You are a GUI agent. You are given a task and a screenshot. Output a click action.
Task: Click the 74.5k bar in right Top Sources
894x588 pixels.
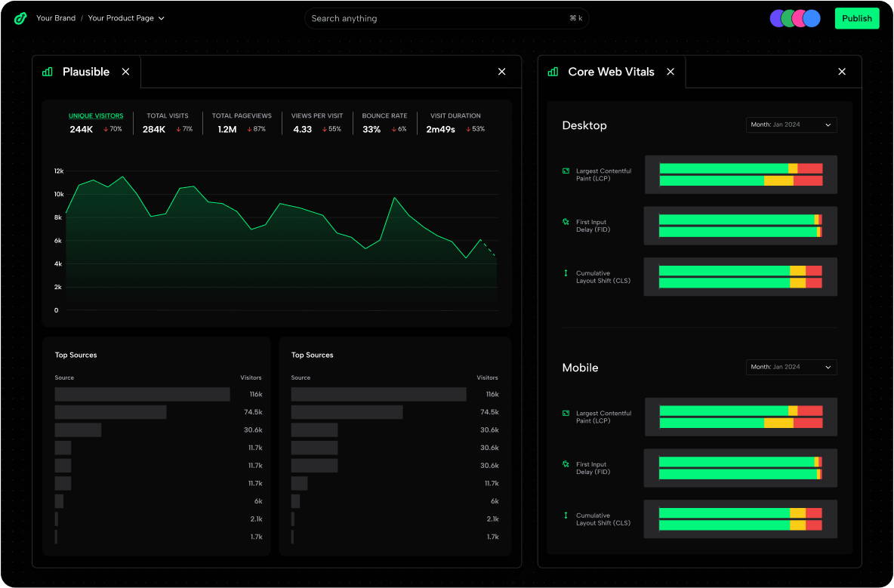(x=347, y=412)
